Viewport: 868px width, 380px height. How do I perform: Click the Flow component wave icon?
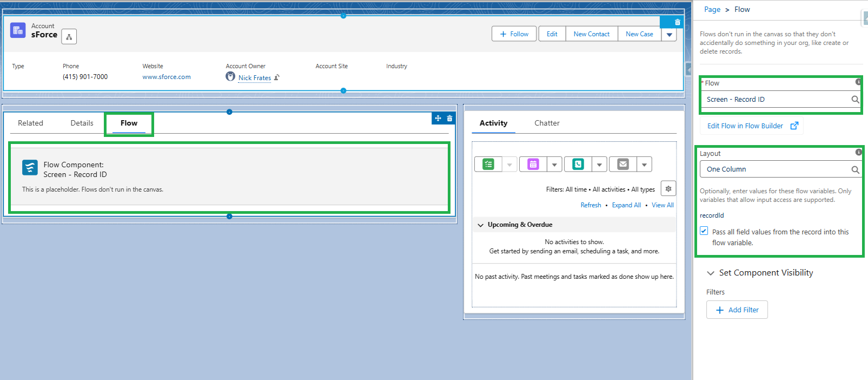(30, 167)
